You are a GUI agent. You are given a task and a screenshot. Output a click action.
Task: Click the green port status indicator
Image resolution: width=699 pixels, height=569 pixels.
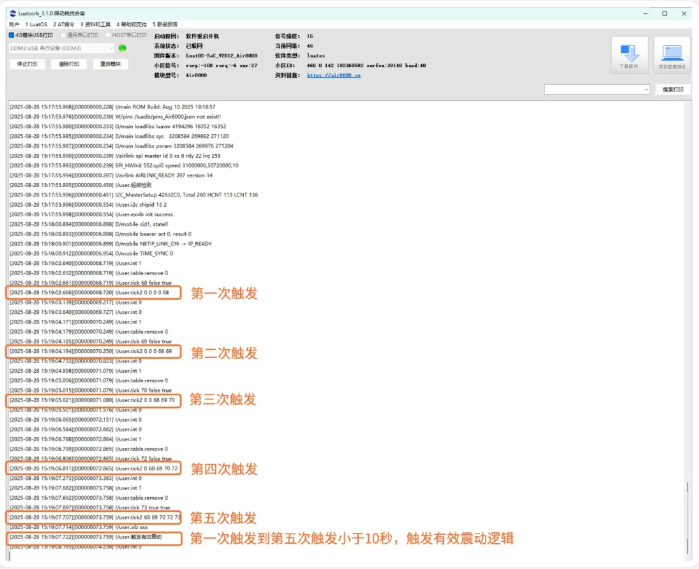pos(123,48)
